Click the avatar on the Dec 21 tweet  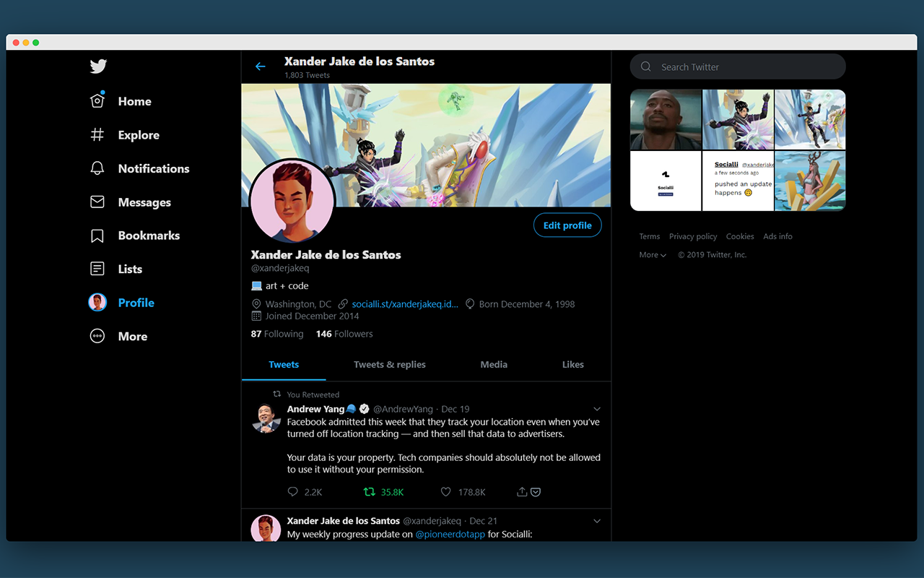[x=265, y=528]
